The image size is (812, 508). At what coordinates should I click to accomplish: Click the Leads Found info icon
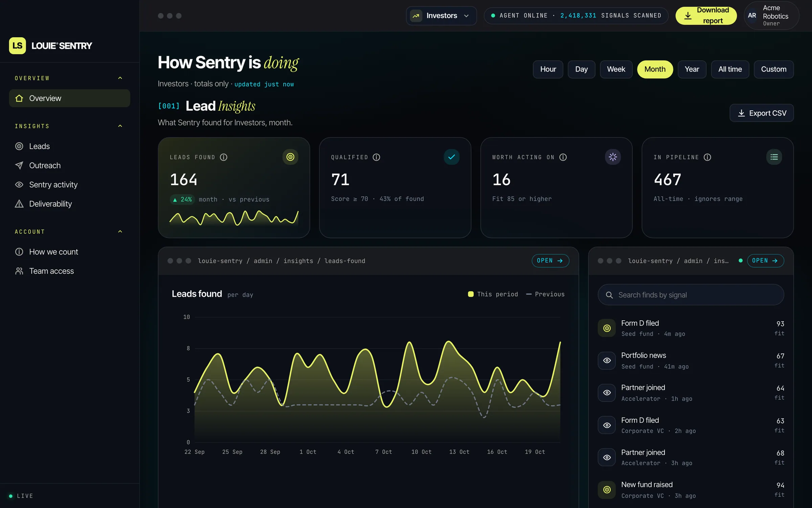(224, 157)
